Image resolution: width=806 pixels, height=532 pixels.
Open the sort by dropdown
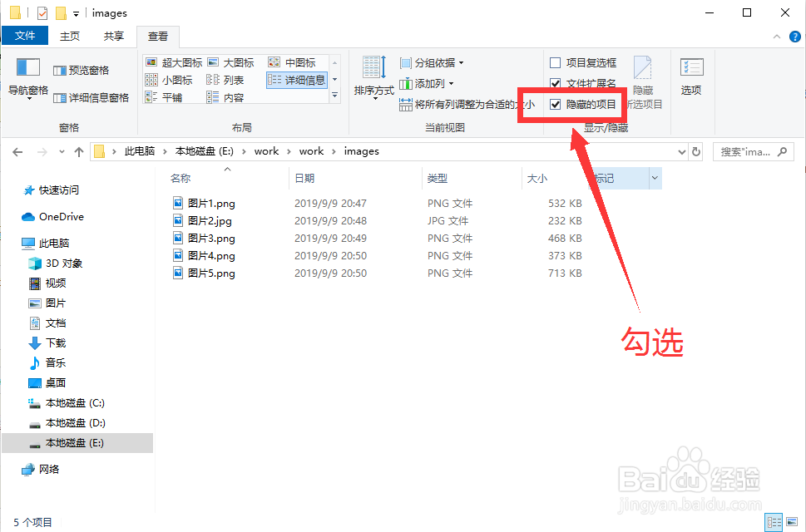point(373,79)
